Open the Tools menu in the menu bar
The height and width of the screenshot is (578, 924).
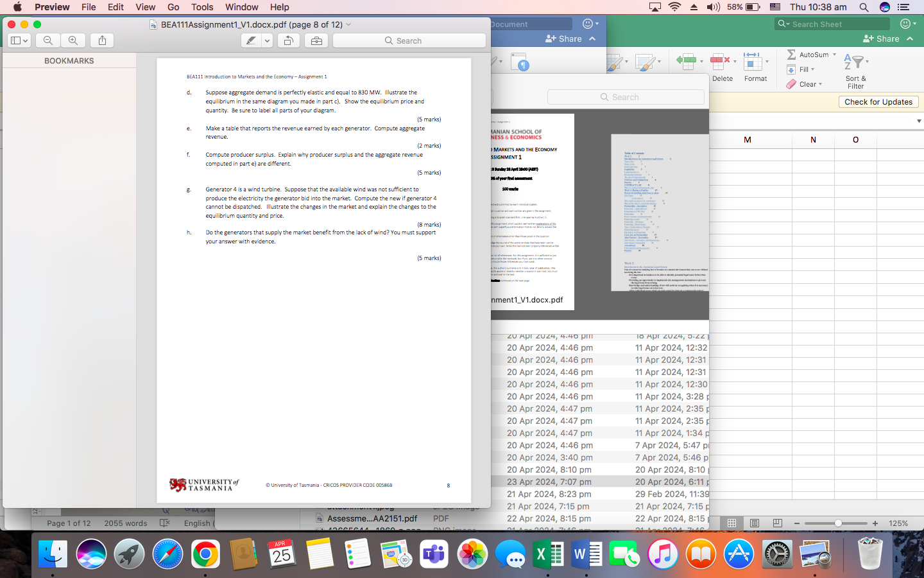tap(202, 7)
